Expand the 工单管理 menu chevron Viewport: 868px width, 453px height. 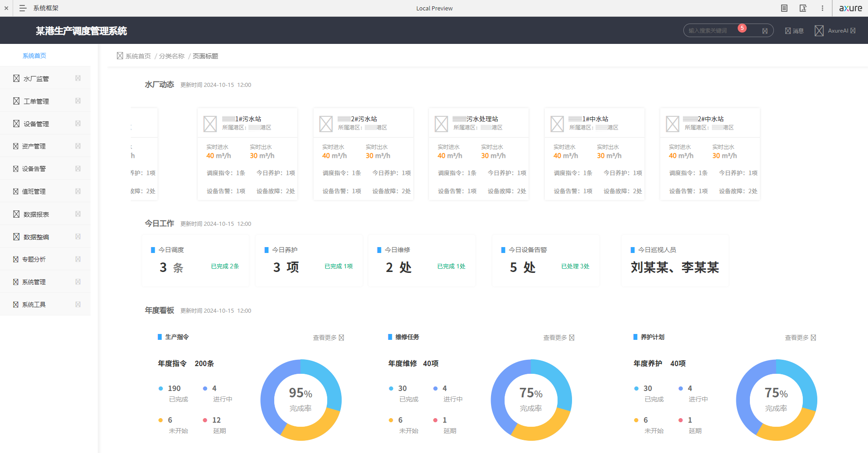click(x=78, y=100)
